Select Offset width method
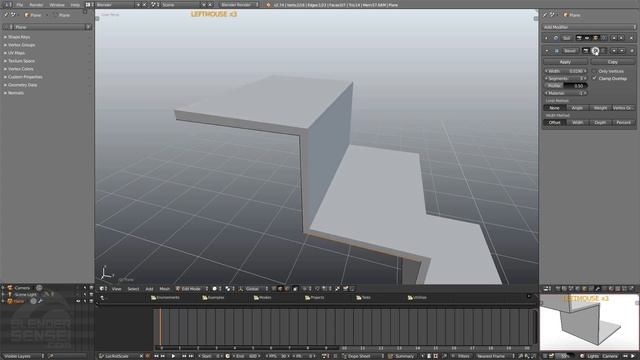The image size is (640, 360). click(x=554, y=122)
